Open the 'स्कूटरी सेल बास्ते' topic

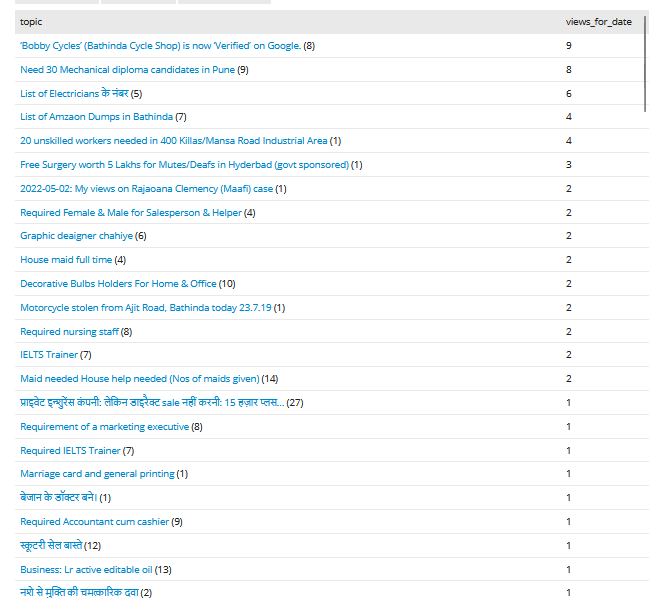pos(51,546)
